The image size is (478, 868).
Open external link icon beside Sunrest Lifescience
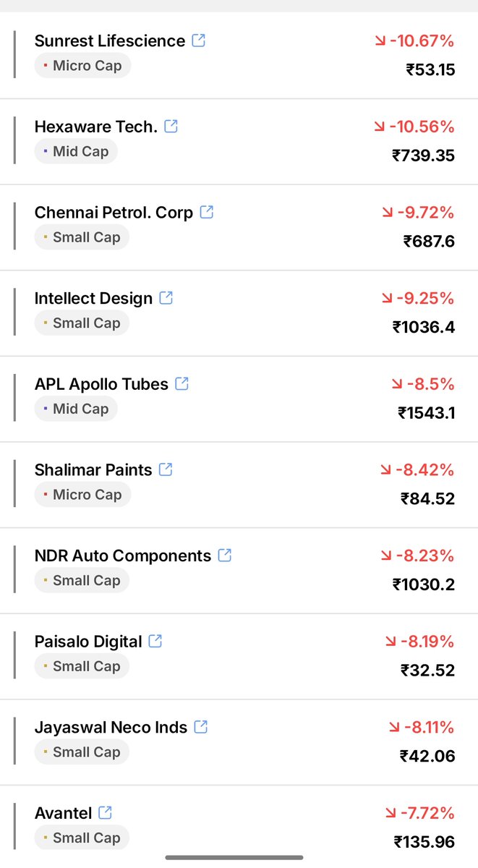[199, 41]
